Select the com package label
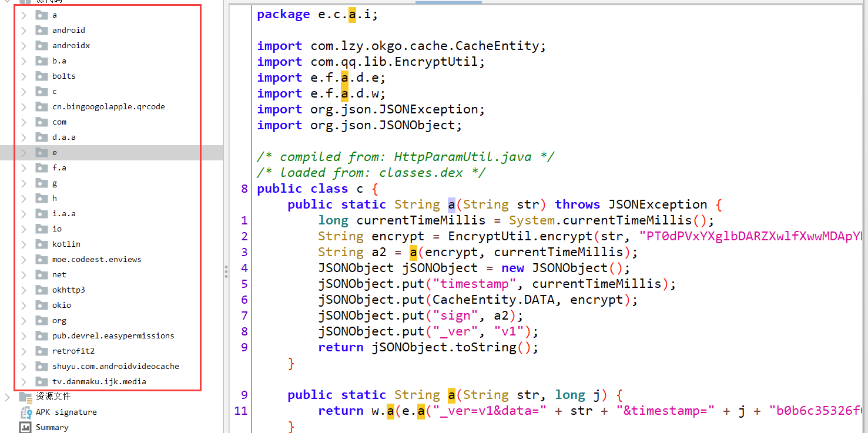This screenshot has height=433, width=868. tap(59, 122)
